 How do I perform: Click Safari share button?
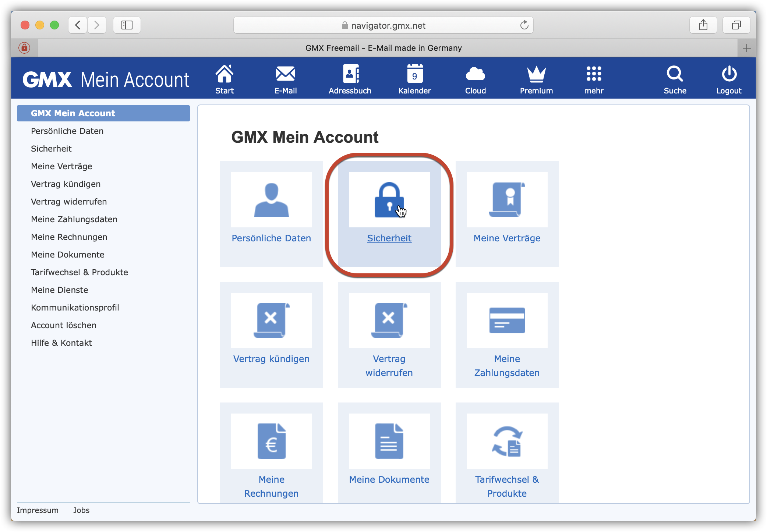703,25
